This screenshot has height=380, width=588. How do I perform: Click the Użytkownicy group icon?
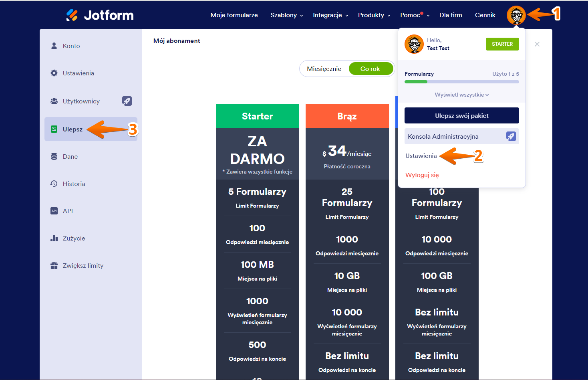coord(54,101)
